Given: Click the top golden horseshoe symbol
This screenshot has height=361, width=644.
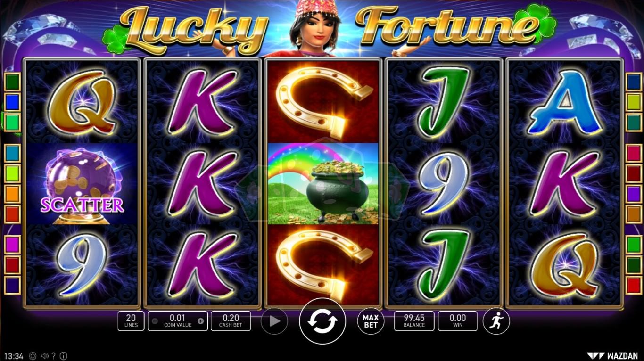Looking at the screenshot, I should pos(323,102).
